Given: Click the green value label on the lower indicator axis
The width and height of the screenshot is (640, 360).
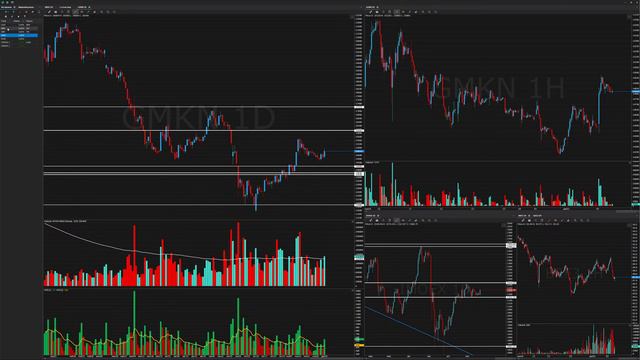Looking at the screenshot, I should [x=359, y=339].
